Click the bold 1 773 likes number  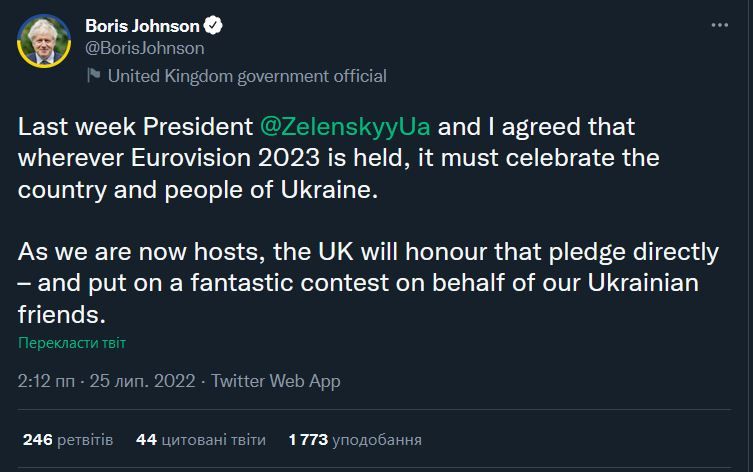coord(307,439)
